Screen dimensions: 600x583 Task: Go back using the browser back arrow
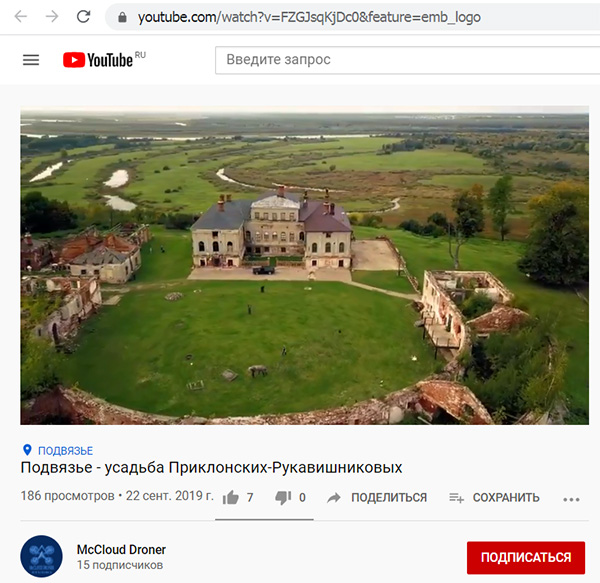21,16
